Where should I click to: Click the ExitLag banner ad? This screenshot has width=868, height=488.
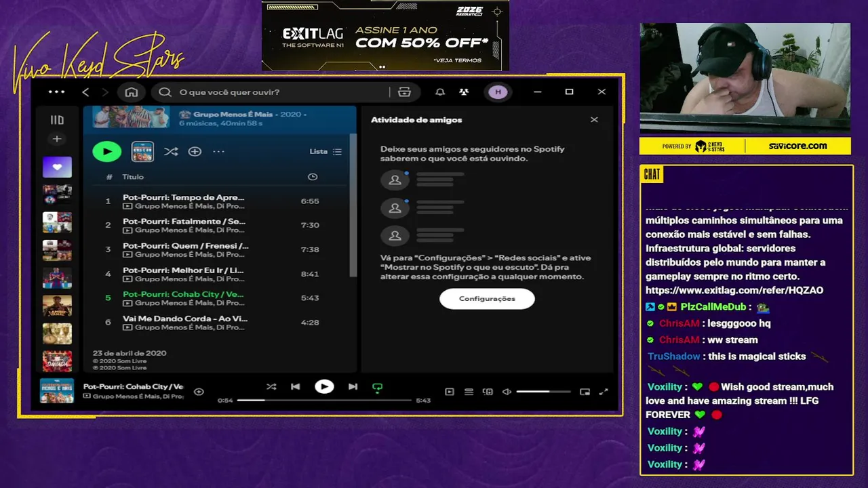point(385,36)
